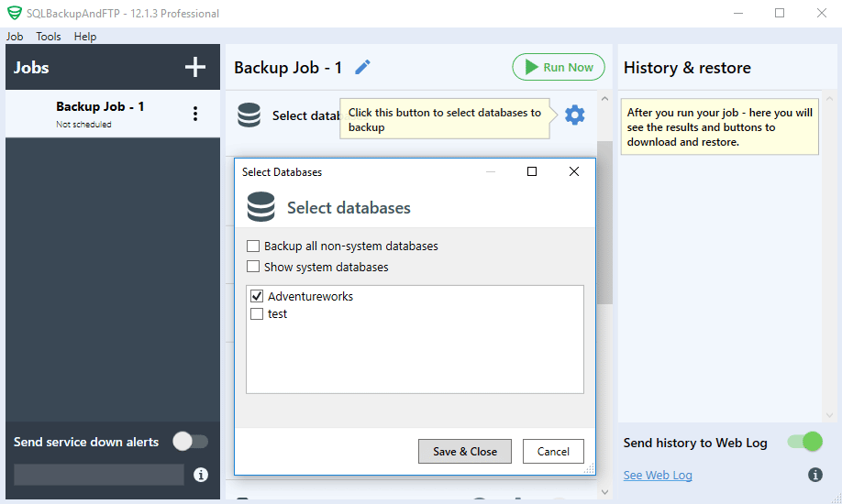842x504 pixels.
Task: Click Save & Close in dialog
Action: click(x=465, y=452)
